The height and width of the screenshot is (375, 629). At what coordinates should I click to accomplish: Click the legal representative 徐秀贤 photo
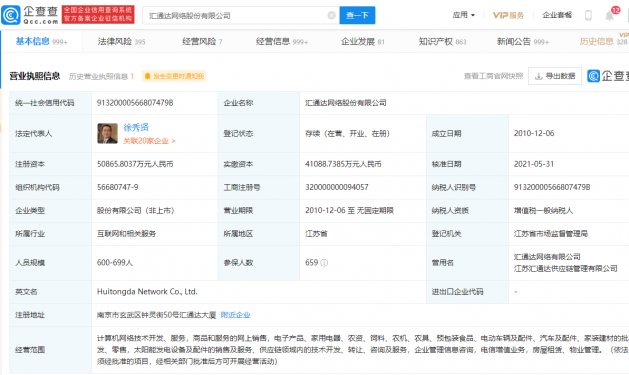(x=108, y=134)
